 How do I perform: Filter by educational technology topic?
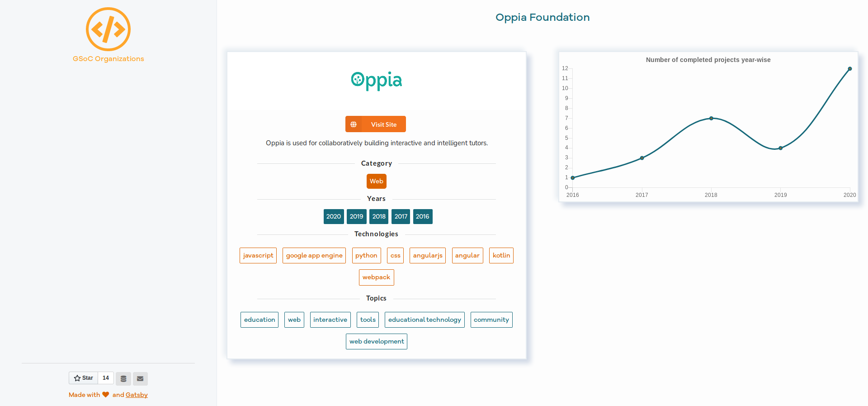click(425, 320)
